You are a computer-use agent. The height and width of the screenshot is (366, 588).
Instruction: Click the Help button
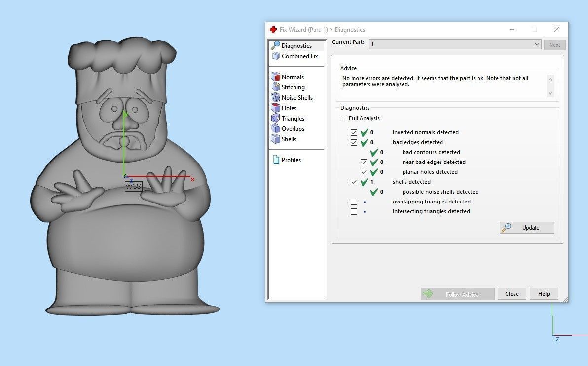point(544,294)
